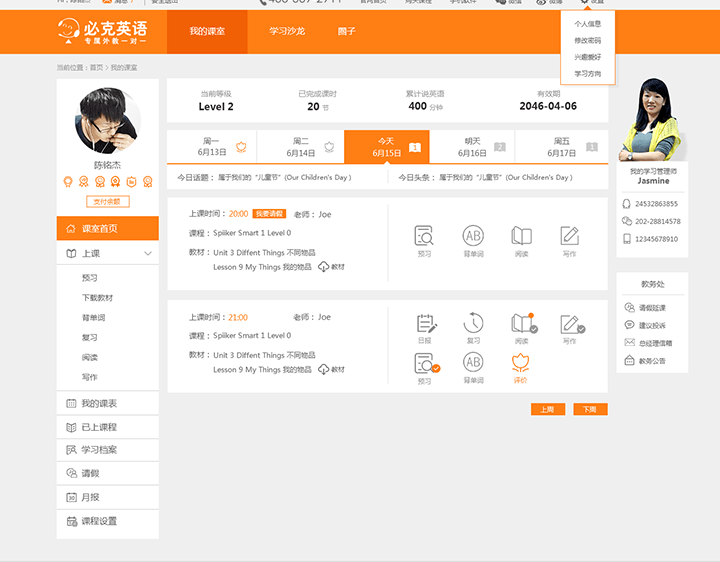
Task: Click 请假延课 icon in 教务处 panel
Action: (x=629, y=308)
